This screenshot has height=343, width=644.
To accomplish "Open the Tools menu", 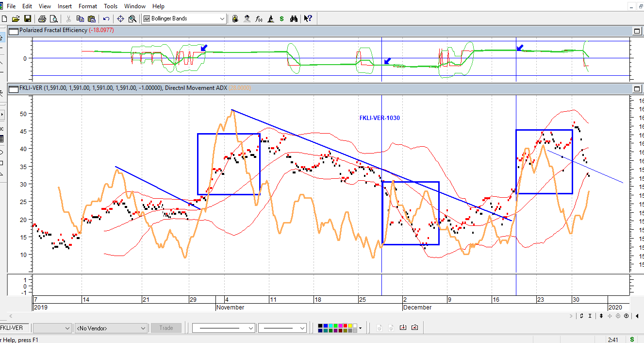I will coord(111,6).
